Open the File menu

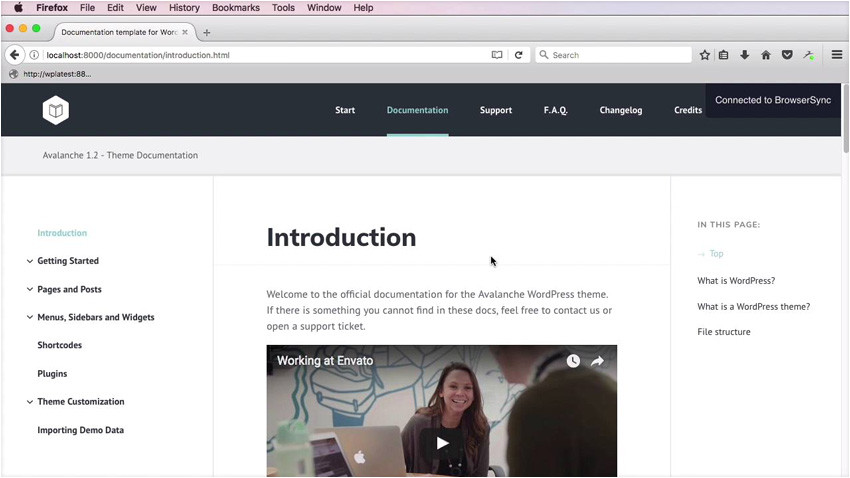click(x=87, y=8)
